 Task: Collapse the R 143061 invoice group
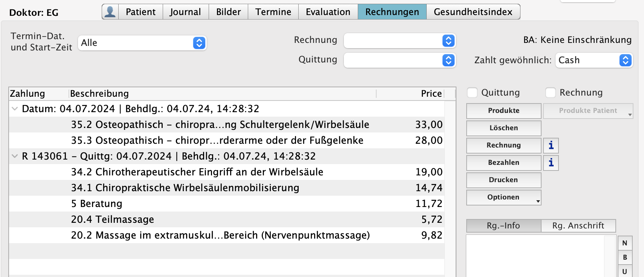15,156
